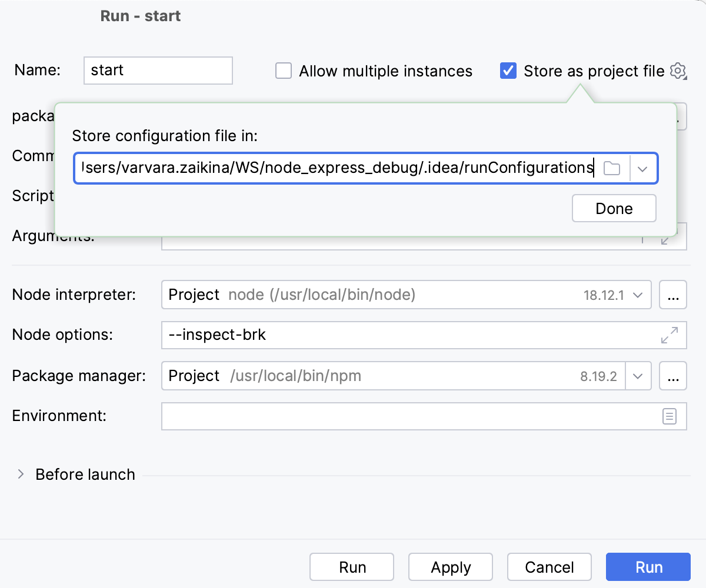The height and width of the screenshot is (588, 706).
Task: Open Environment variables editor icon
Action: pyautogui.click(x=669, y=416)
